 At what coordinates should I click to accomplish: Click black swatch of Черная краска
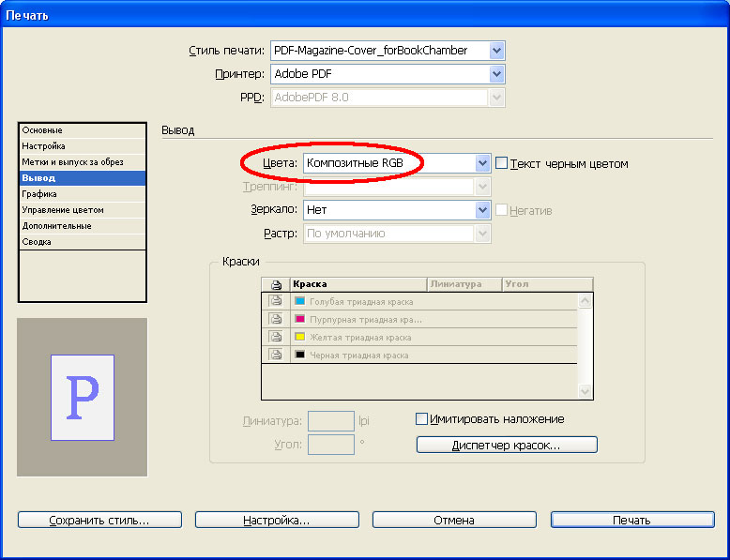click(x=300, y=355)
